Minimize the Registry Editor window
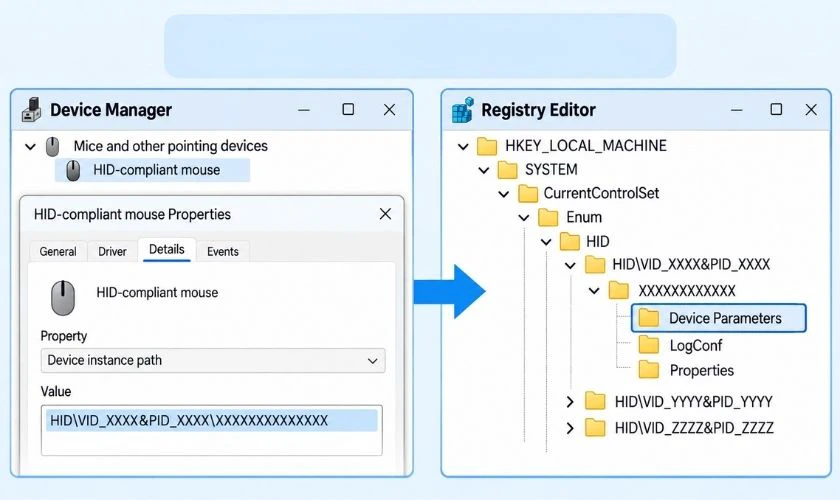The height and width of the screenshot is (500, 840). [737, 110]
